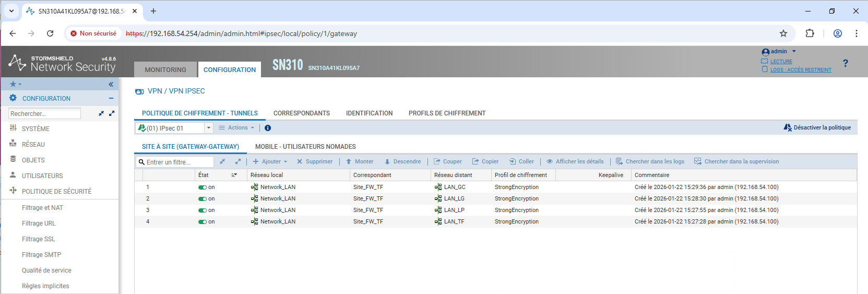Click the Supprimer rule icon
Screen dimensions: 868x294
300,162
